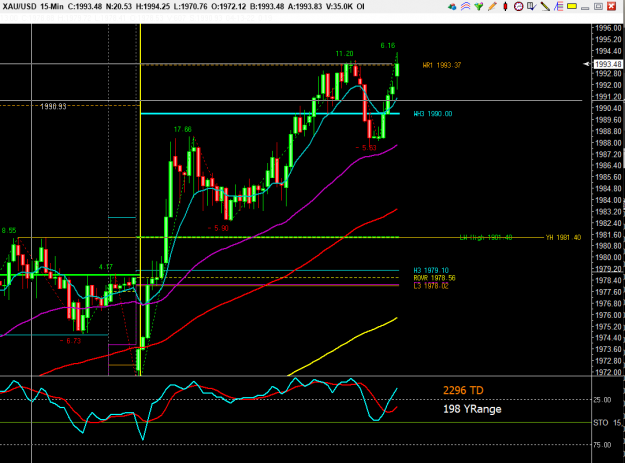
Task: Click the 8.55 green swing label
Action: [x=9, y=231]
